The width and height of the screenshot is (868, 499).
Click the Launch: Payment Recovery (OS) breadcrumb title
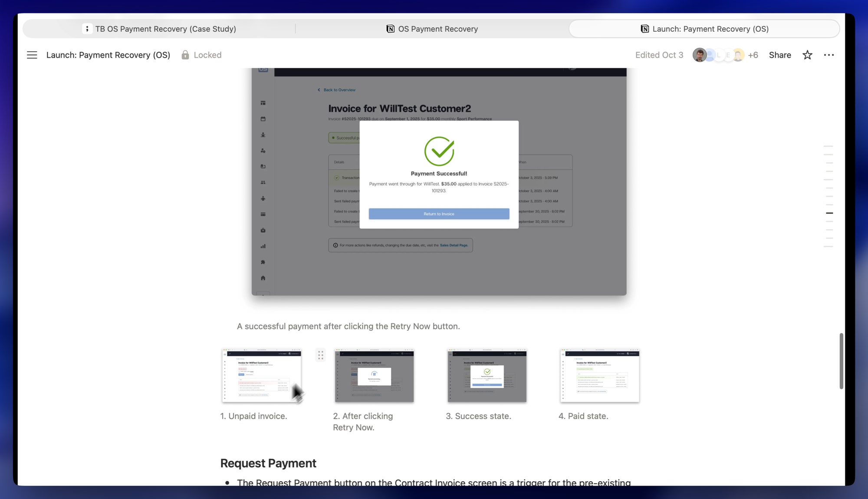[x=108, y=55]
